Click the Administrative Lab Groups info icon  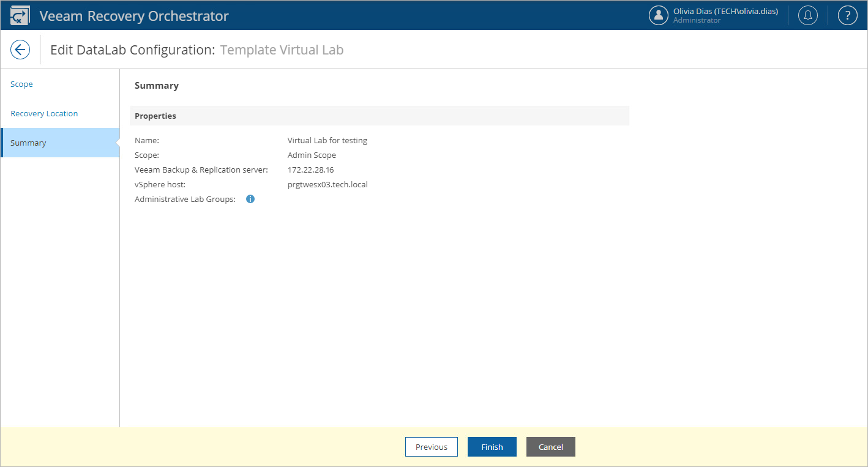[250, 199]
